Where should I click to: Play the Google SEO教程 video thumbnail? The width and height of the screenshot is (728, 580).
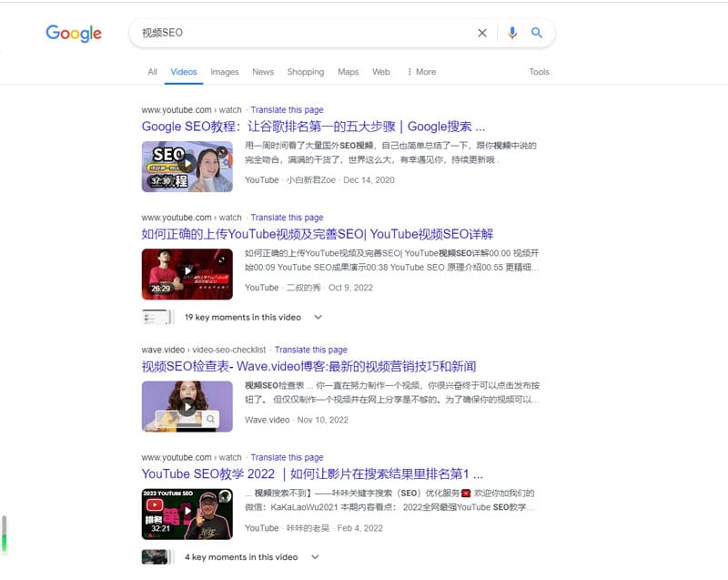tap(187, 167)
